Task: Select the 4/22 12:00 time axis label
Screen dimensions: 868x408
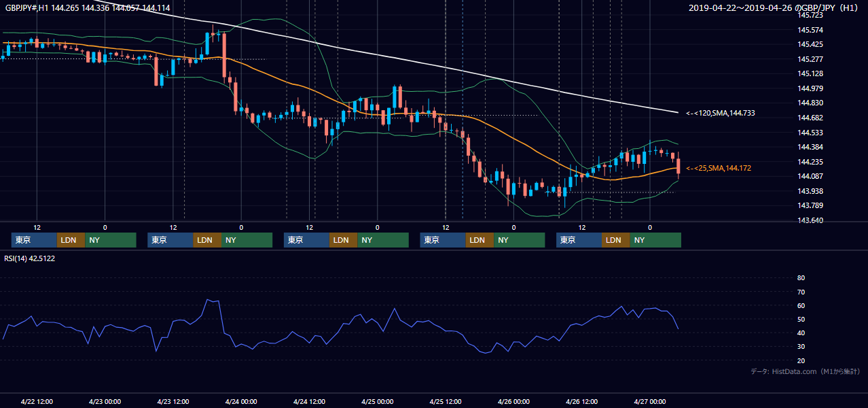Action: 37,401
